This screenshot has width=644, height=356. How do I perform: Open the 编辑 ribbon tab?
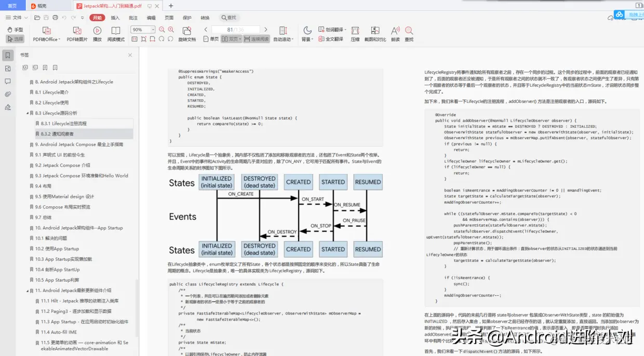coord(151,17)
